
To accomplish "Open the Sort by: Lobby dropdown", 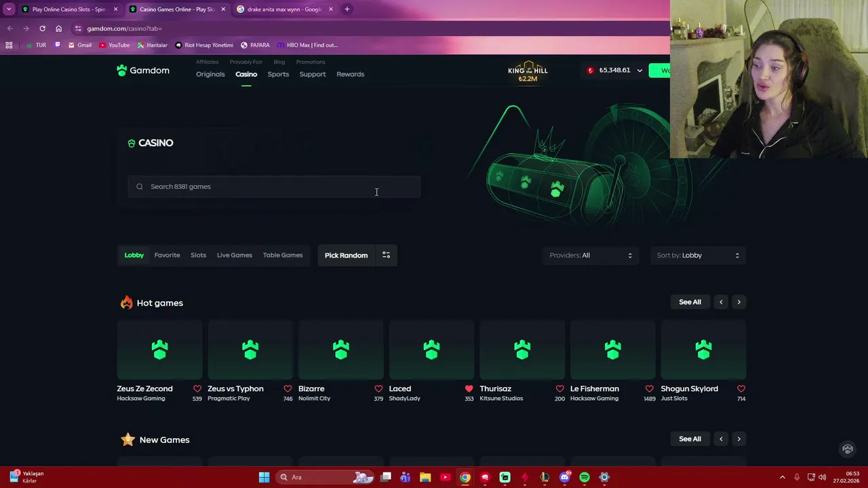I will tap(698, 256).
